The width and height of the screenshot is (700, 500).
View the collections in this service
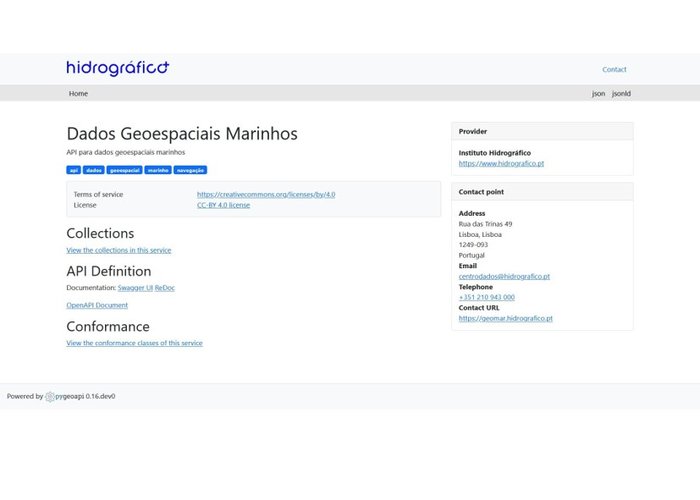pyautogui.click(x=119, y=250)
